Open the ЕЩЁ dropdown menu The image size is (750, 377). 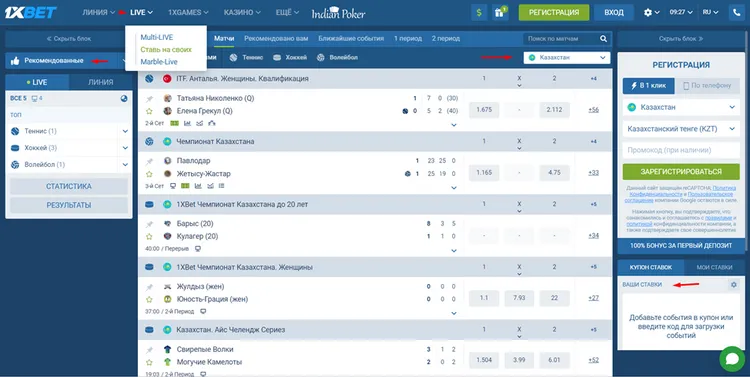tap(287, 13)
